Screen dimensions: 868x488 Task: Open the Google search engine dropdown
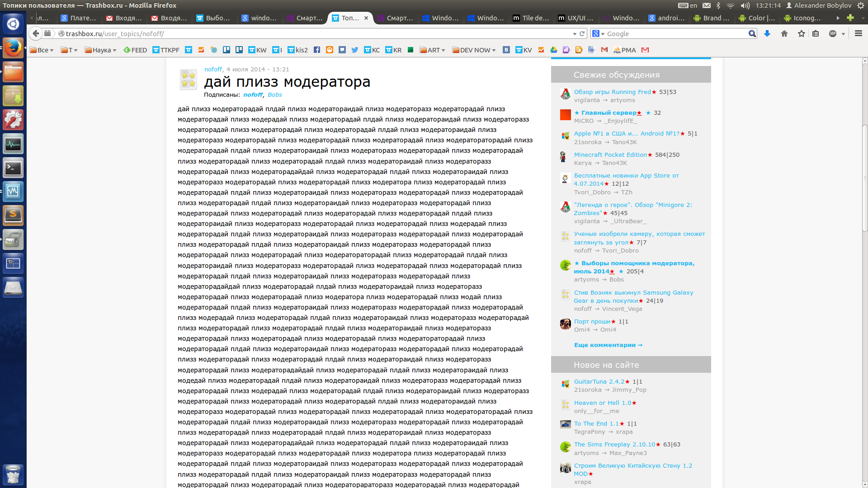coord(598,33)
